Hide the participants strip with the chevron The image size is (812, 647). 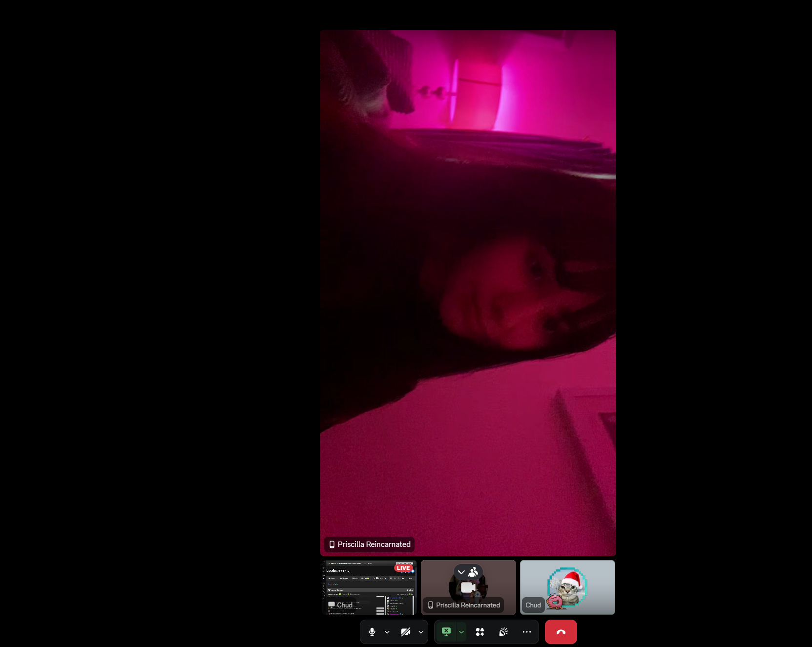(461, 572)
